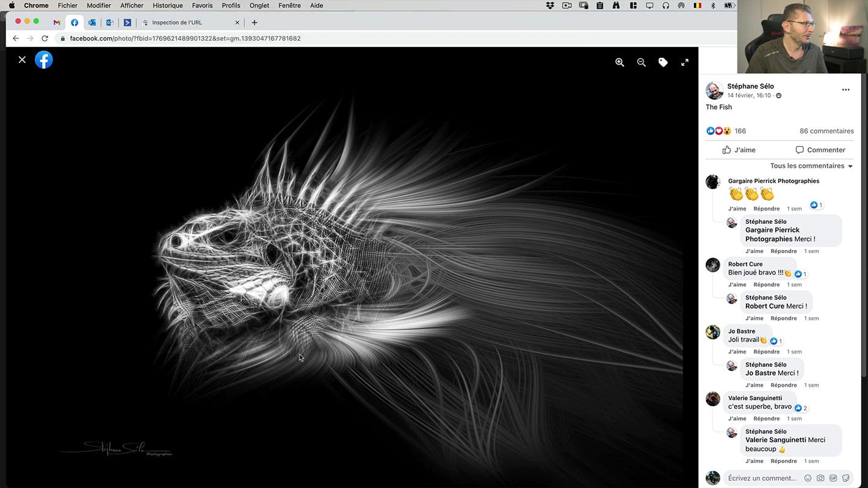Open the Favoris menu
Image resolution: width=868 pixels, height=488 pixels.
[202, 5]
